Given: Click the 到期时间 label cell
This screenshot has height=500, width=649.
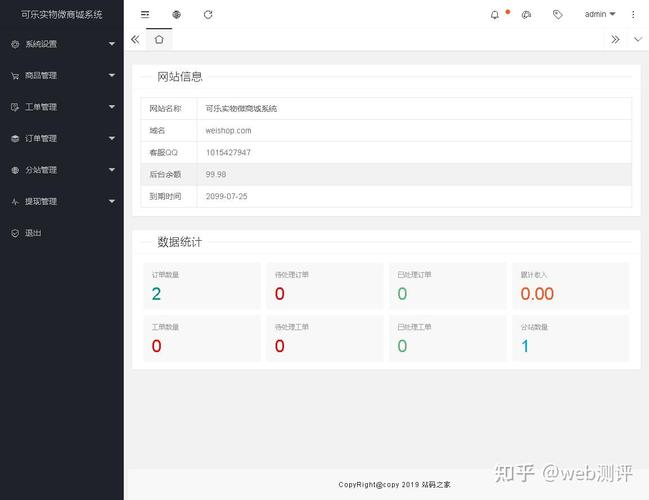Looking at the screenshot, I should coord(169,196).
